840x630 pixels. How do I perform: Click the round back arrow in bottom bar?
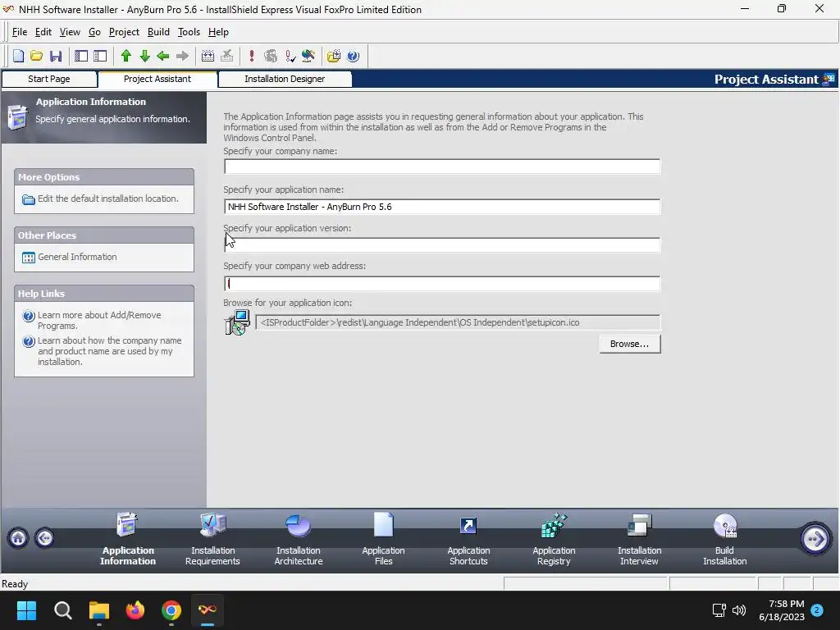click(45, 537)
